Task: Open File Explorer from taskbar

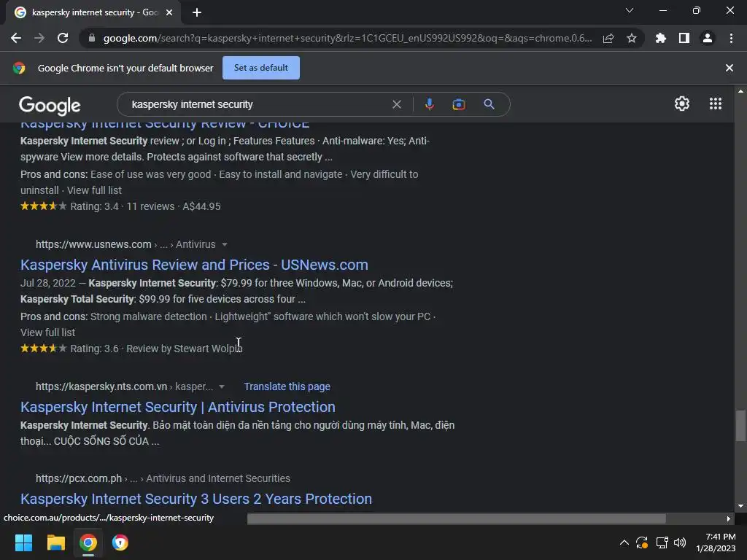Action: 55,542
